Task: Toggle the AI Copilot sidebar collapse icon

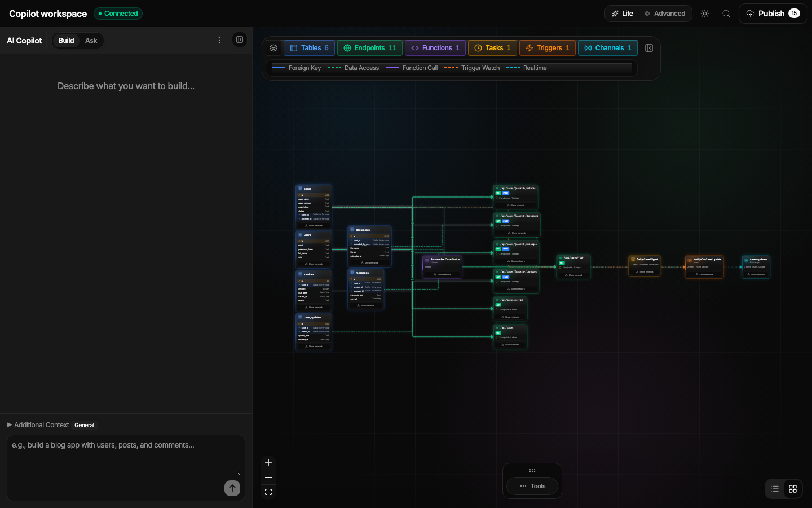Action: [240, 40]
